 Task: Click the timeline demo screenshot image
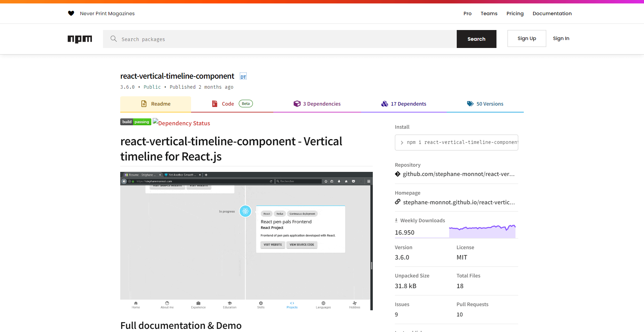click(246, 241)
